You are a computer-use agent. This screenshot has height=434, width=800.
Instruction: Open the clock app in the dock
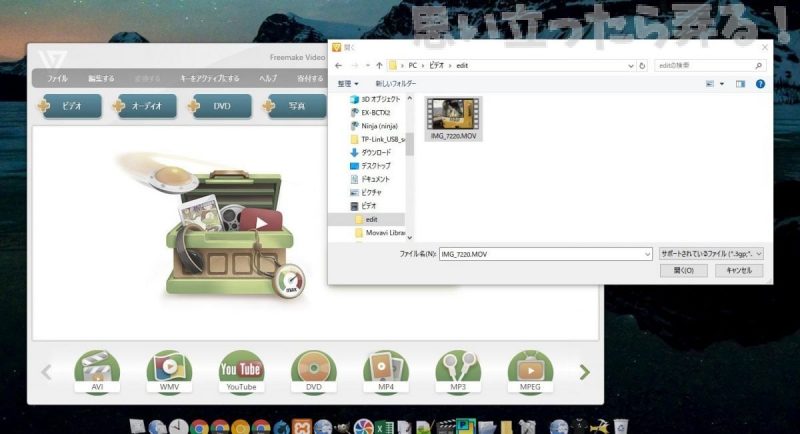(x=179, y=427)
